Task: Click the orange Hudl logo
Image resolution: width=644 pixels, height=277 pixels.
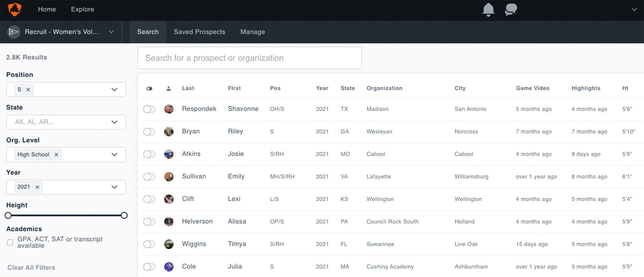Action: pyautogui.click(x=14, y=9)
